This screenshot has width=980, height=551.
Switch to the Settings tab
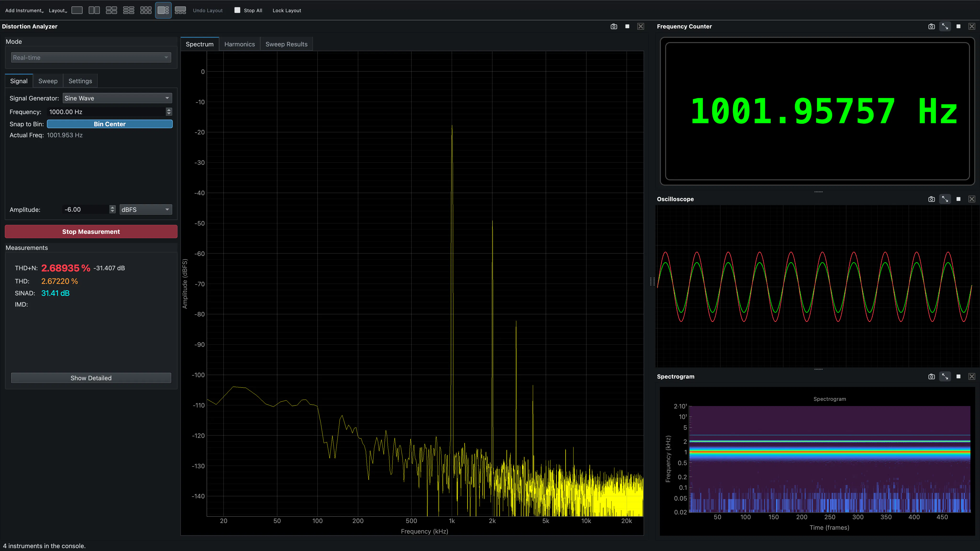coord(80,81)
